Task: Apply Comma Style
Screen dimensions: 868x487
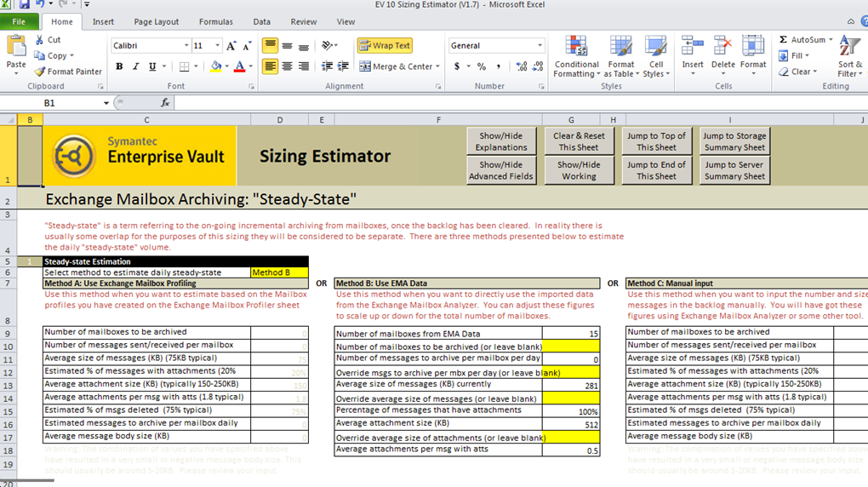Action: (x=498, y=66)
